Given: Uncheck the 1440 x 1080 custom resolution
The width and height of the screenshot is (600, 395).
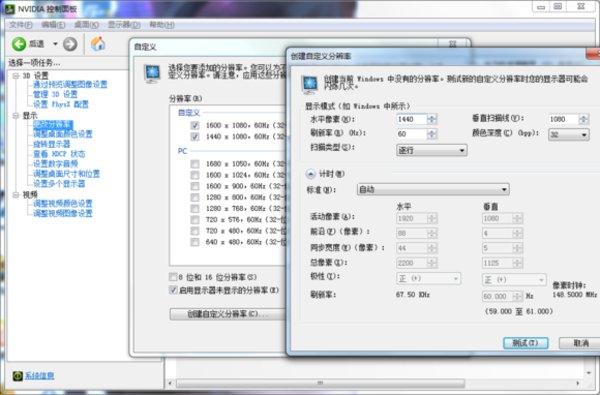Looking at the screenshot, I should click(x=195, y=136).
